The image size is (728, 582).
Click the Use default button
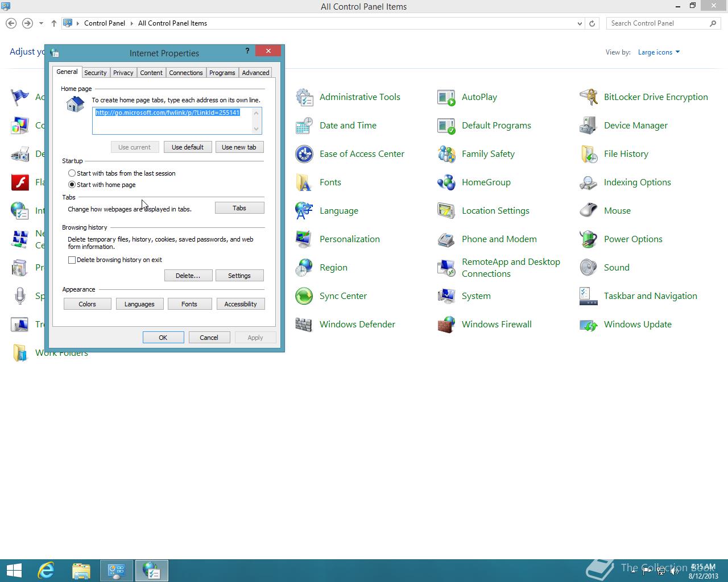point(188,147)
